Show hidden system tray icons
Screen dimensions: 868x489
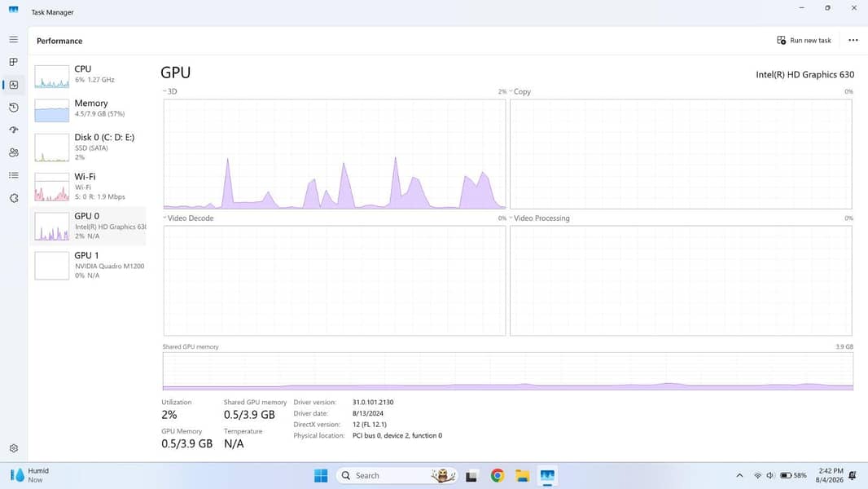[739, 476]
